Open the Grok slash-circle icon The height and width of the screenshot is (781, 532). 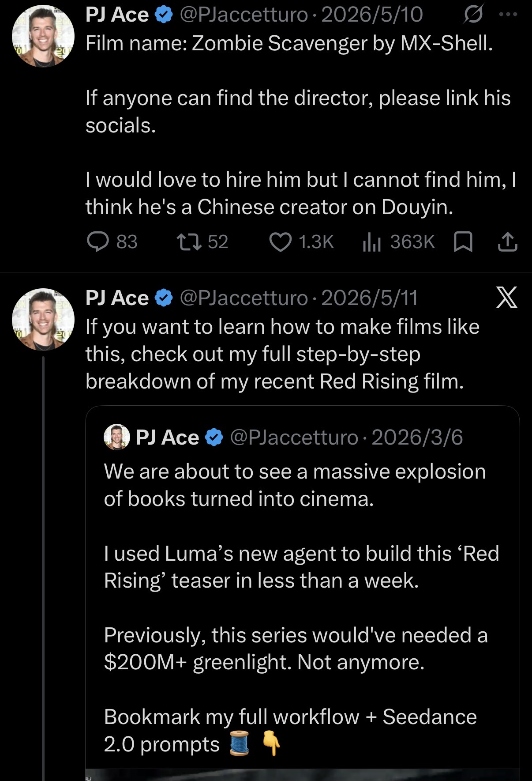click(473, 15)
